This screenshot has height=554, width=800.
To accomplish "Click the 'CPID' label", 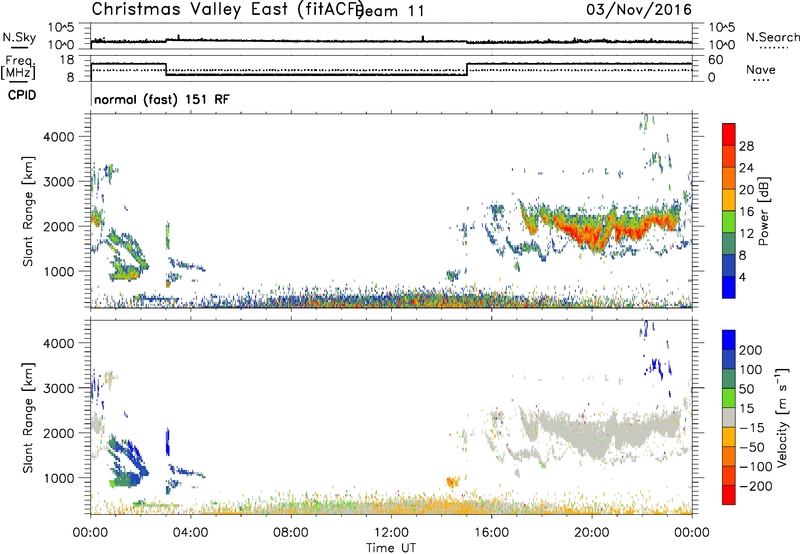I will pyautogui.click(x=22, y=95).
